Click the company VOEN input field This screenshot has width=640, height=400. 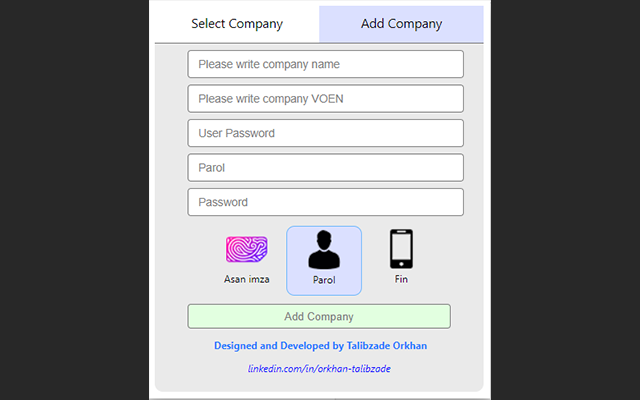coord(325,99)
